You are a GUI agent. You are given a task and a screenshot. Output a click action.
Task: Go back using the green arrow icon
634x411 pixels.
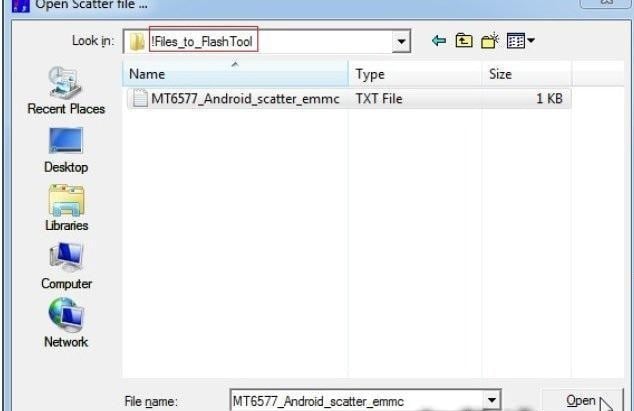(x=439, y=41)
